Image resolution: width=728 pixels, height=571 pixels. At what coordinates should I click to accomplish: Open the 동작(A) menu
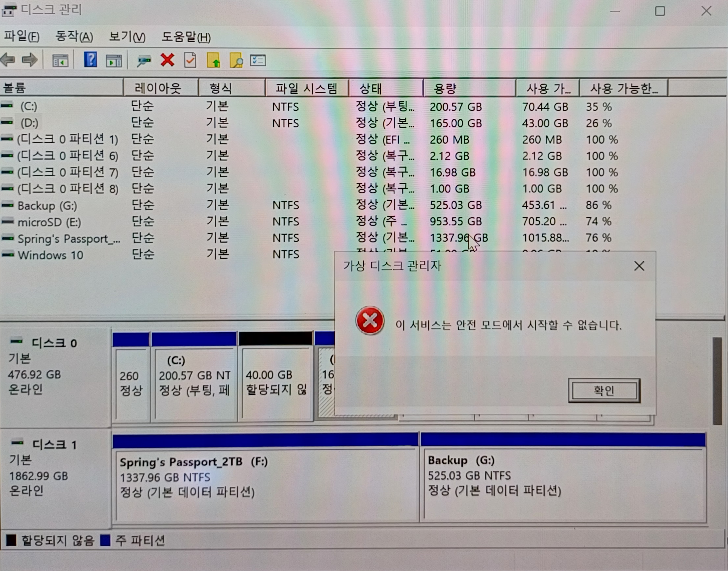pyautogui.click(x=74, y=36)
